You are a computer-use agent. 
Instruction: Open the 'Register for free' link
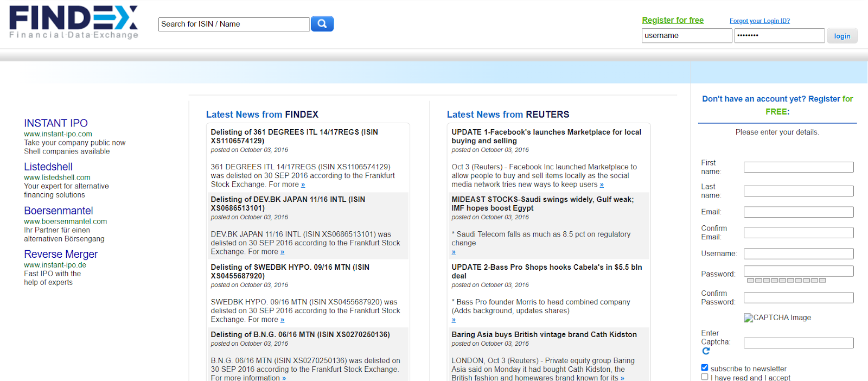point(672,20)
